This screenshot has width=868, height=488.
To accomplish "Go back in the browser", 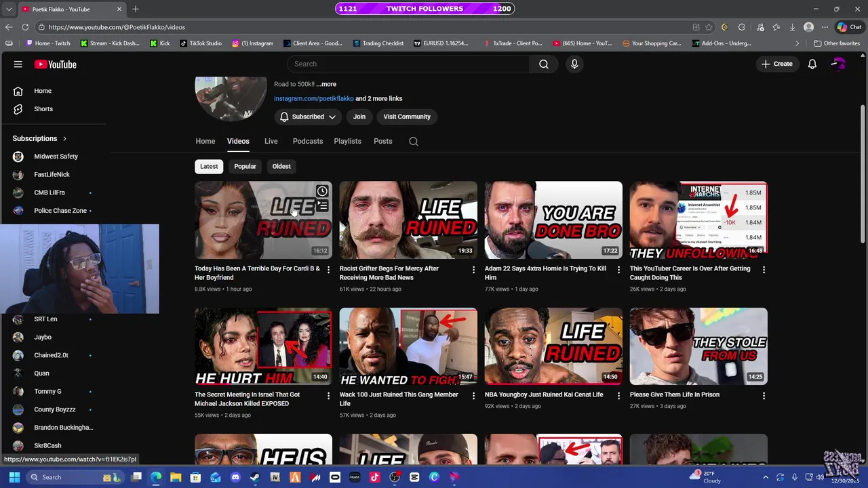I will coord(8,27).
